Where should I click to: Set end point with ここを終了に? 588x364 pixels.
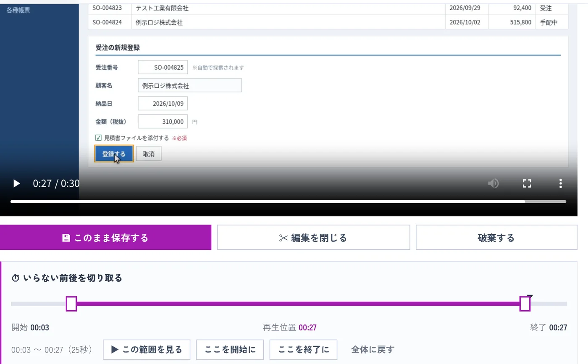303,349
